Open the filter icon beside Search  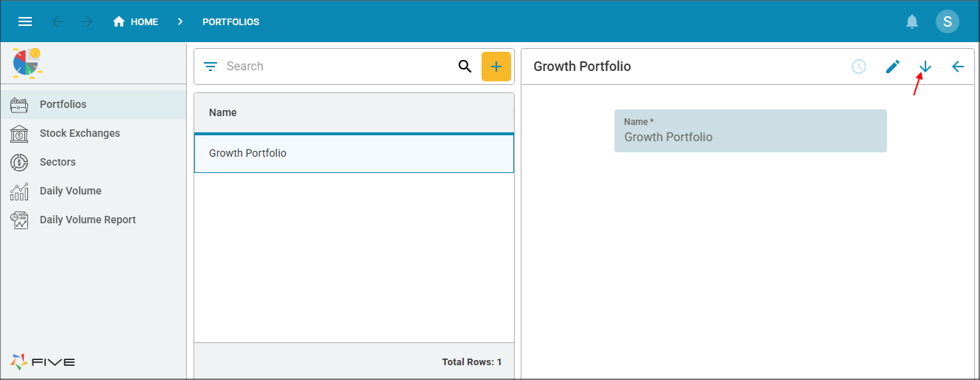point(210,67)
